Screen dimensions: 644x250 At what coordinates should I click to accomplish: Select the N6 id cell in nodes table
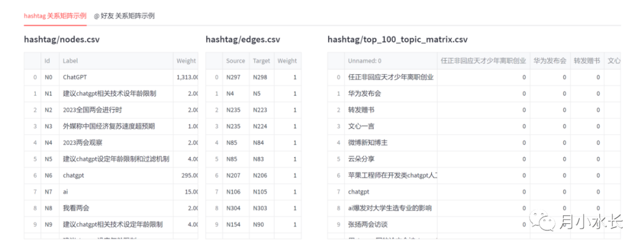click(50, 176)
